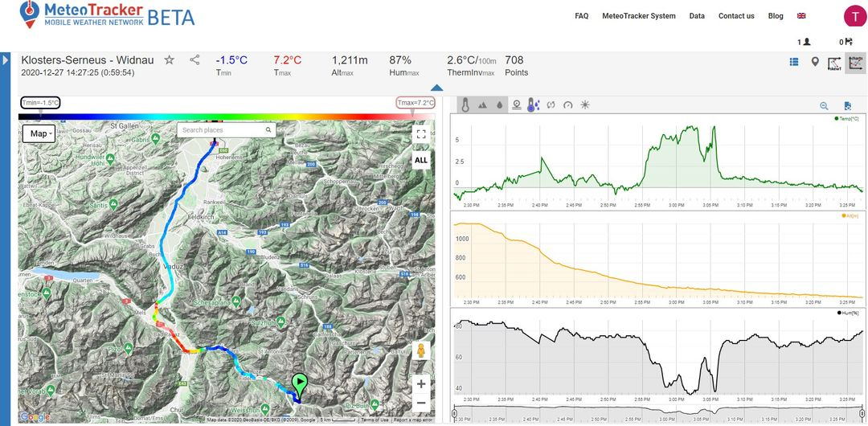The height and width of the screenshot is (426, 868).
Task: Expand the left sidebar panel arrow
Action: pyautogui.click(x=5, y=60)
